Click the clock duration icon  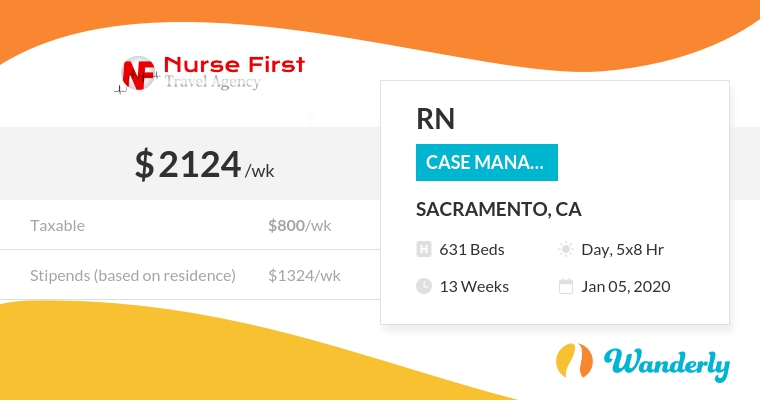click(x=423, y=286)
